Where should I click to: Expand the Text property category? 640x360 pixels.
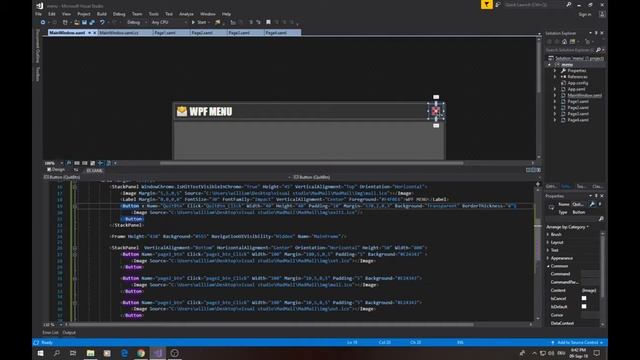[x=548, y=250]
